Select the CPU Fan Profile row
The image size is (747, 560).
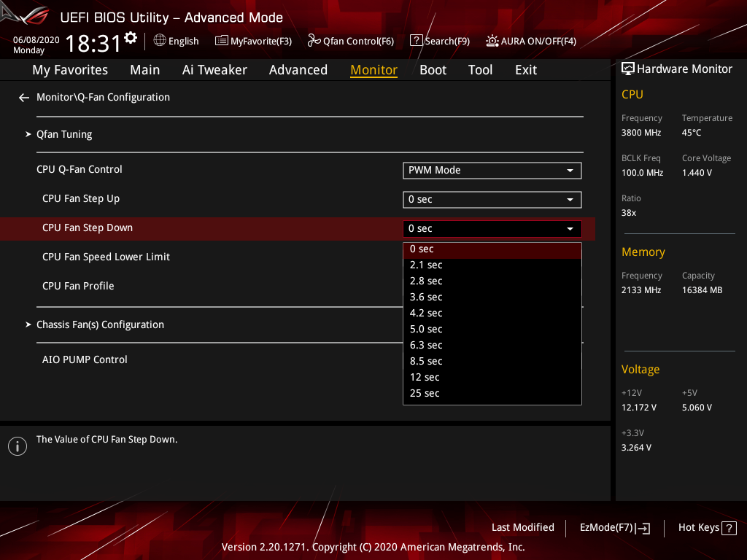pyautogui.click(x=78, y=286)
